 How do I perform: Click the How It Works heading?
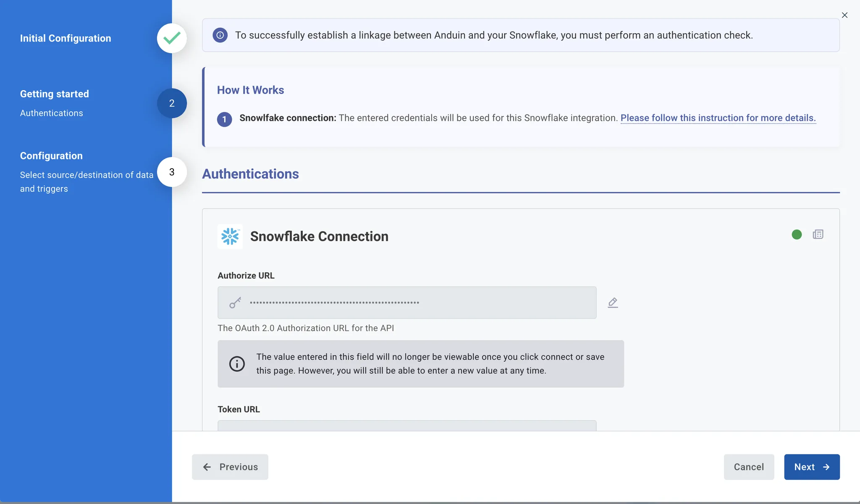(250, 90)
